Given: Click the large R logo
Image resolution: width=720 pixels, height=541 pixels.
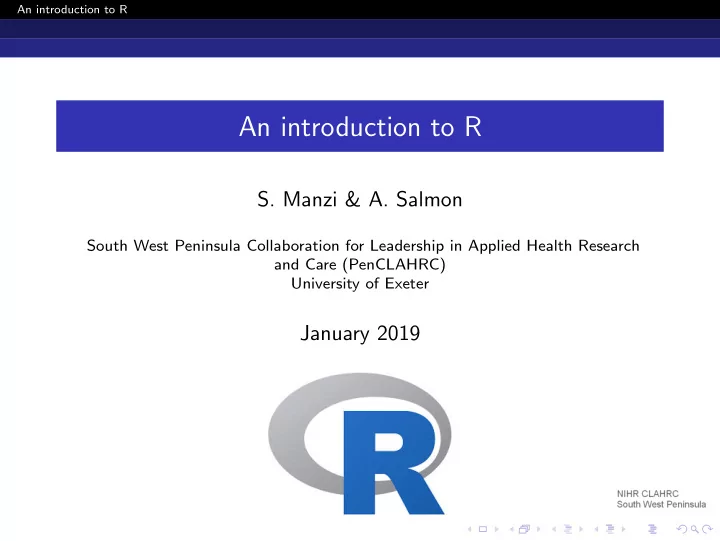Looking at the screenshot, I should [x=360, y=443].
